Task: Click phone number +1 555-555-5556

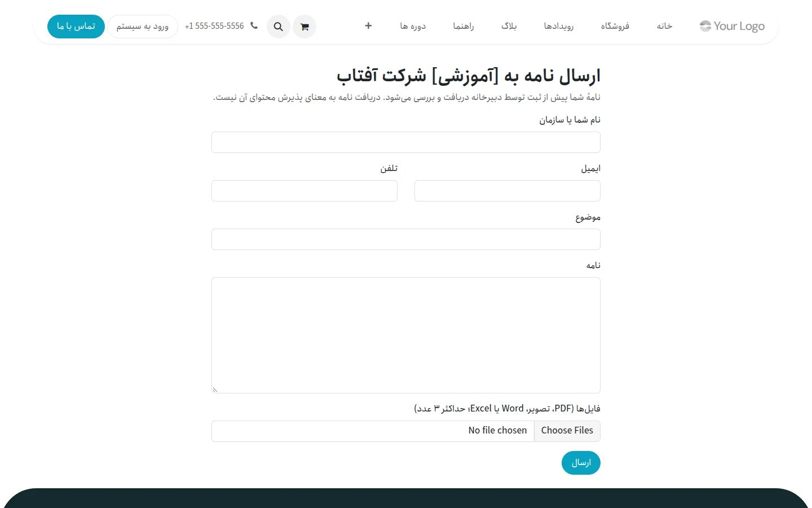Action: pyautogui.click(x=214, y=26)
